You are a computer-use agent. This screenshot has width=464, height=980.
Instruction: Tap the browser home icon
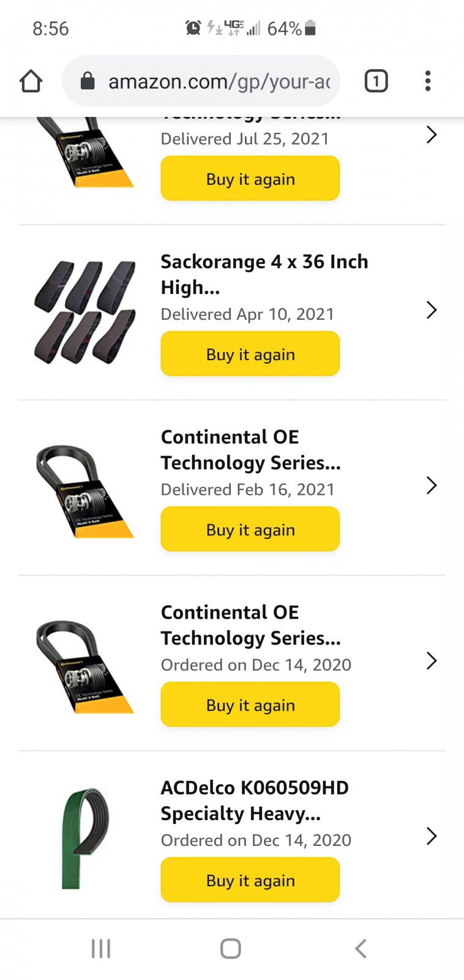point(31,81)
